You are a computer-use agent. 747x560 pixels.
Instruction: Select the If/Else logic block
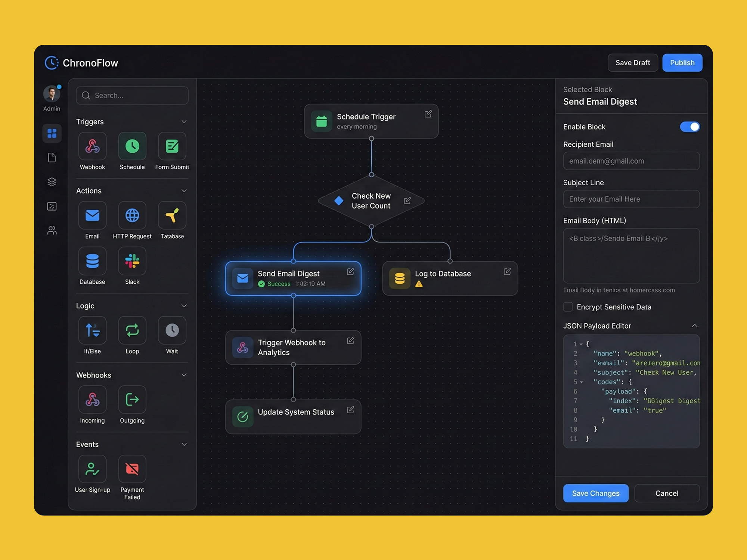92,330
